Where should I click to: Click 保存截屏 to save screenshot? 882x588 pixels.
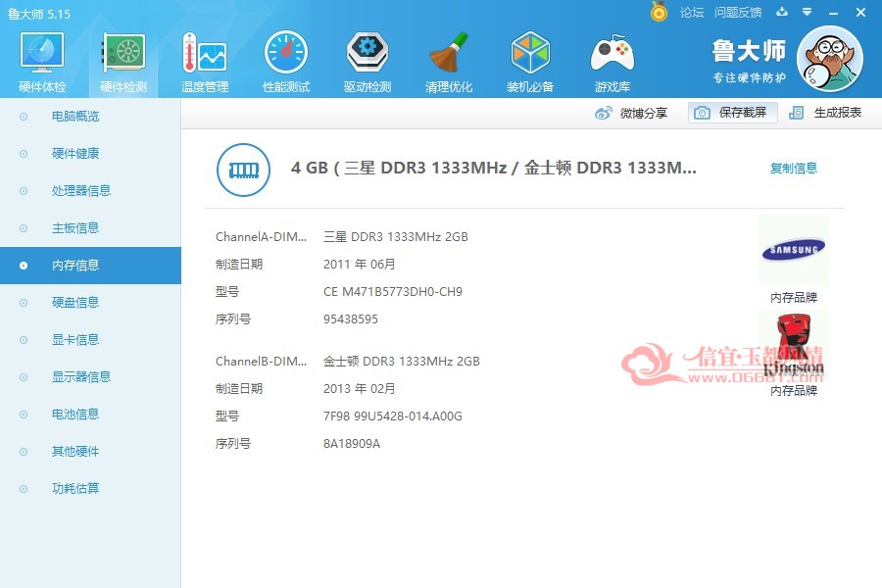[x=732, y=113]
